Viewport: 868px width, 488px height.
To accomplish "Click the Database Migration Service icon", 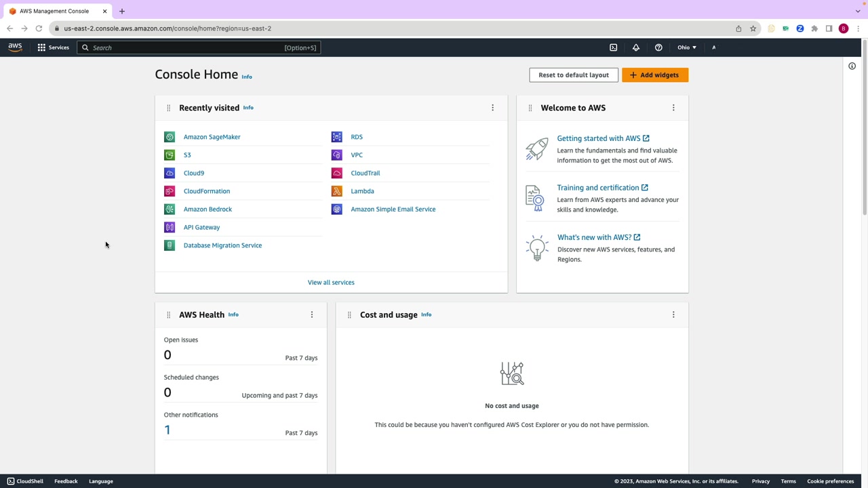I will click(170, 245).
